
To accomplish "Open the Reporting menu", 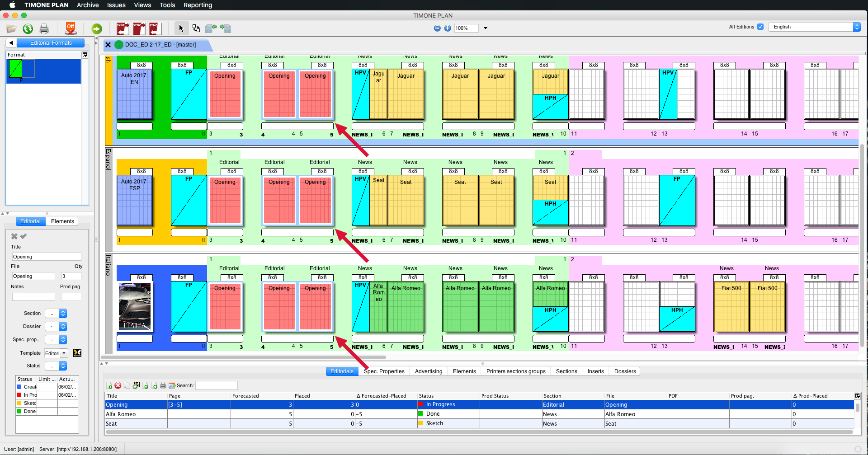I will point(198,5).
